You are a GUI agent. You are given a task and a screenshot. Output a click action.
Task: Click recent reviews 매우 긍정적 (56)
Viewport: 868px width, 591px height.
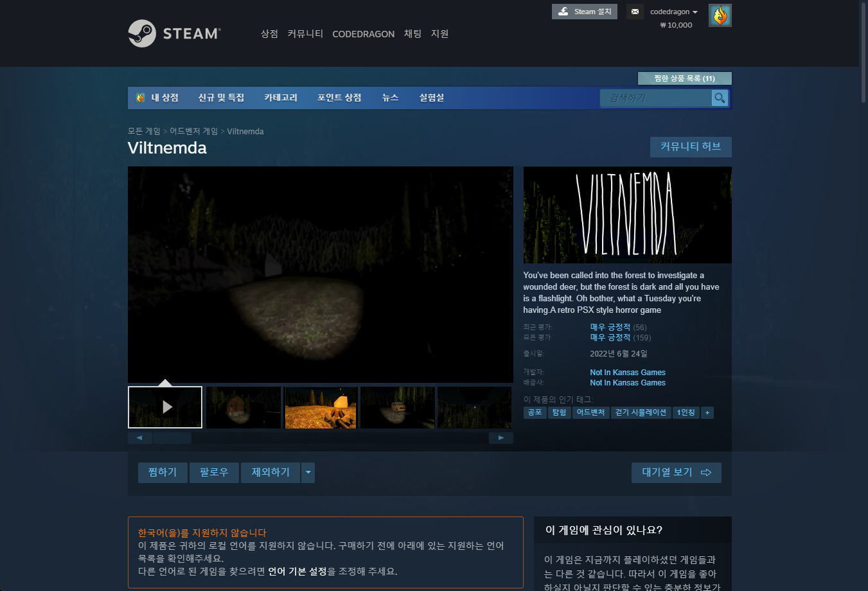point(618,327)
